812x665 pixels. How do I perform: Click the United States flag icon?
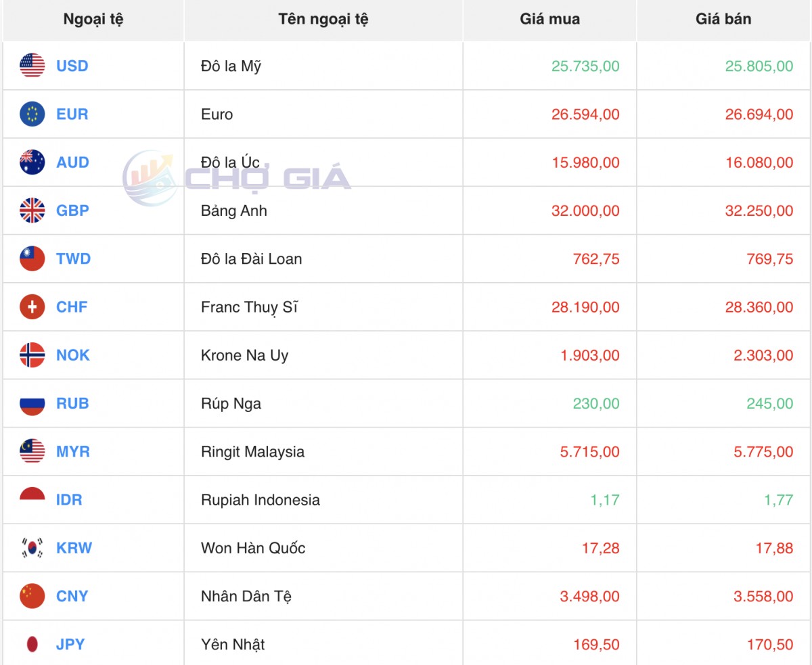(32, 66)
